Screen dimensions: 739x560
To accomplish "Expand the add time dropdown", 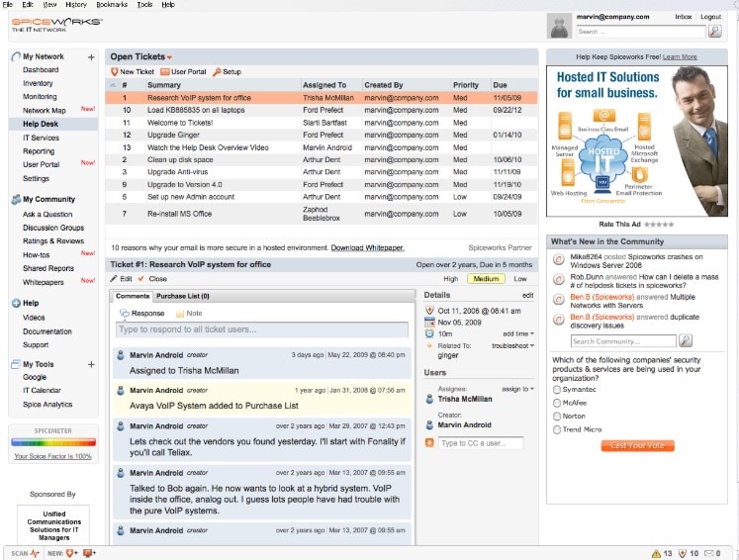I will coord(518,333).
